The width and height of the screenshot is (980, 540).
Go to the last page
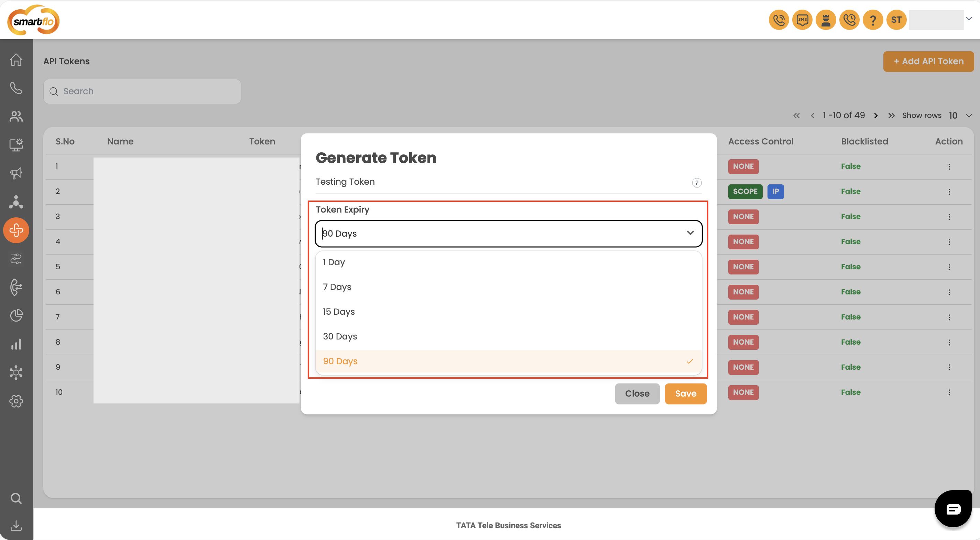point(891,115)
